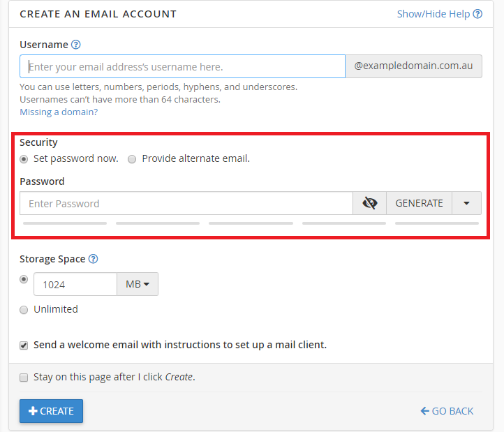Uncheck the Send a welcome email checkbox
The image size is (504, 432).
24,345
